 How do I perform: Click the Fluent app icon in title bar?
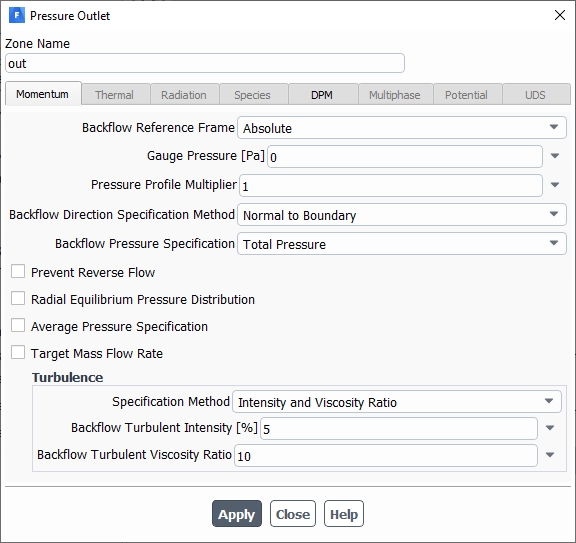17,16
